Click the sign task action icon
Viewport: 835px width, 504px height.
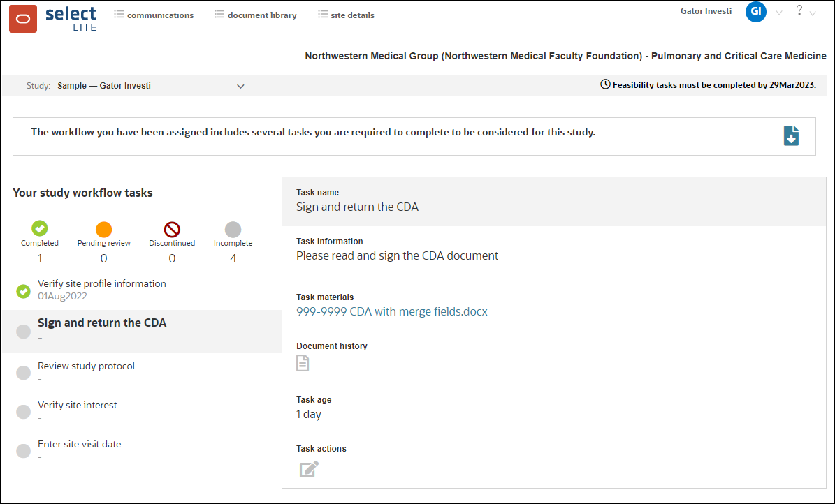pos(307,469)
